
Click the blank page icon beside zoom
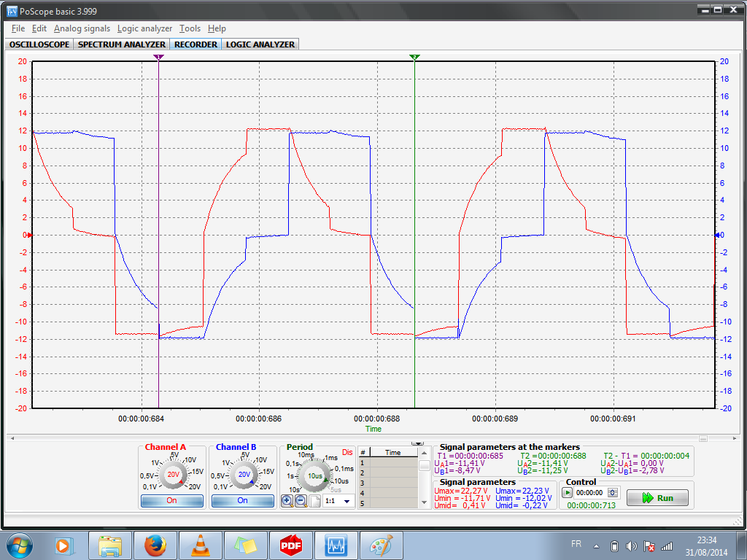315,501
